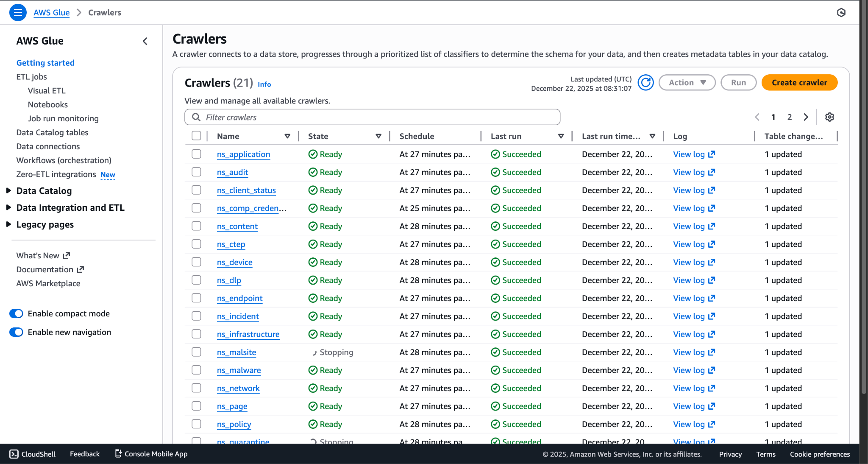This screenshot has height=464, width=868.
Task: Open Notebooks in sidebar
Action: click(48, 105)
